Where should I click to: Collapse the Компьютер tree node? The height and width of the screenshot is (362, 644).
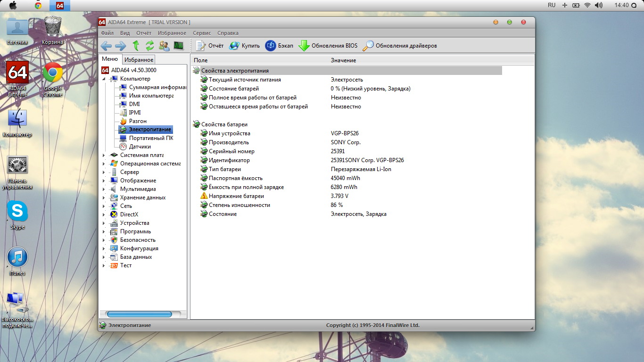104,79
